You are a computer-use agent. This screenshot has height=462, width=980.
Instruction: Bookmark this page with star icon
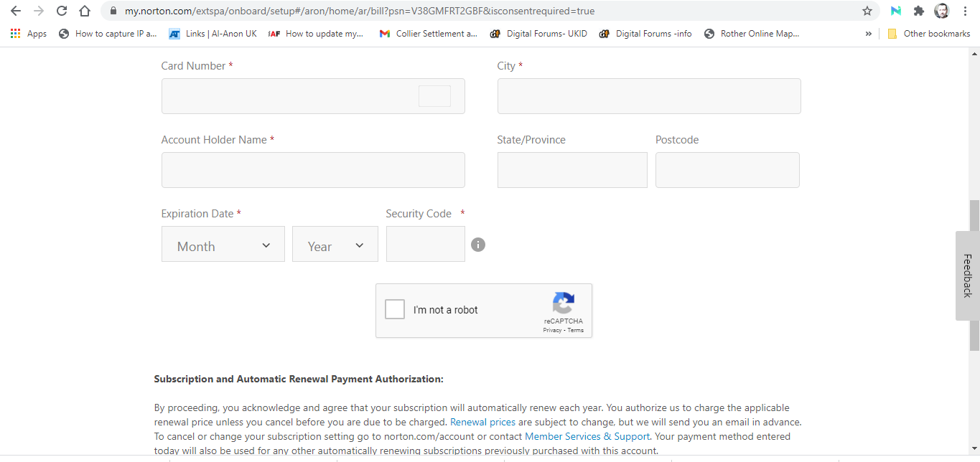[x=867, y=11]
